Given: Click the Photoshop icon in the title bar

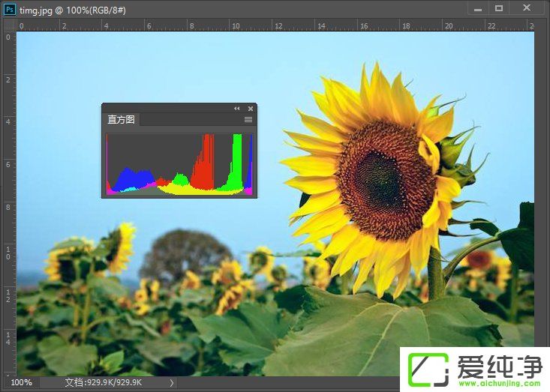Looking at the screenshot, I should 10,8.
